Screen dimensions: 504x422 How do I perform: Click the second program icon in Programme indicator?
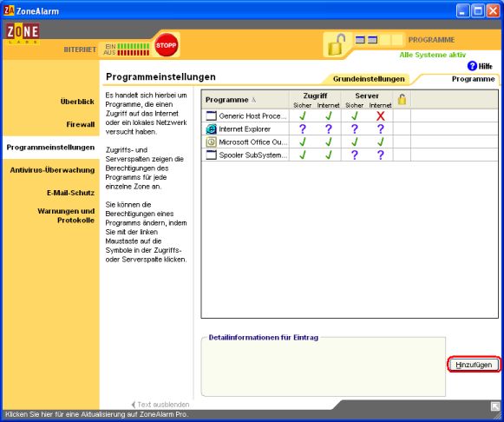tap(372, 40)
